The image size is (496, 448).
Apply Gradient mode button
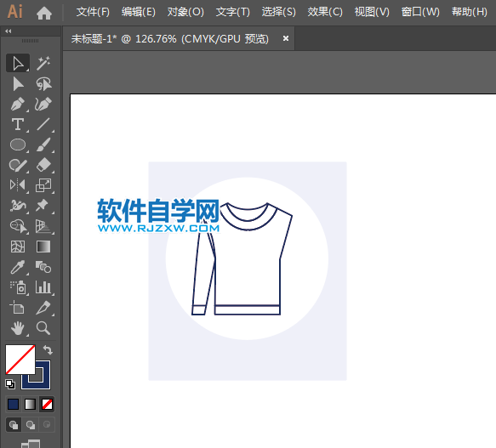click(x=30, y=404)
